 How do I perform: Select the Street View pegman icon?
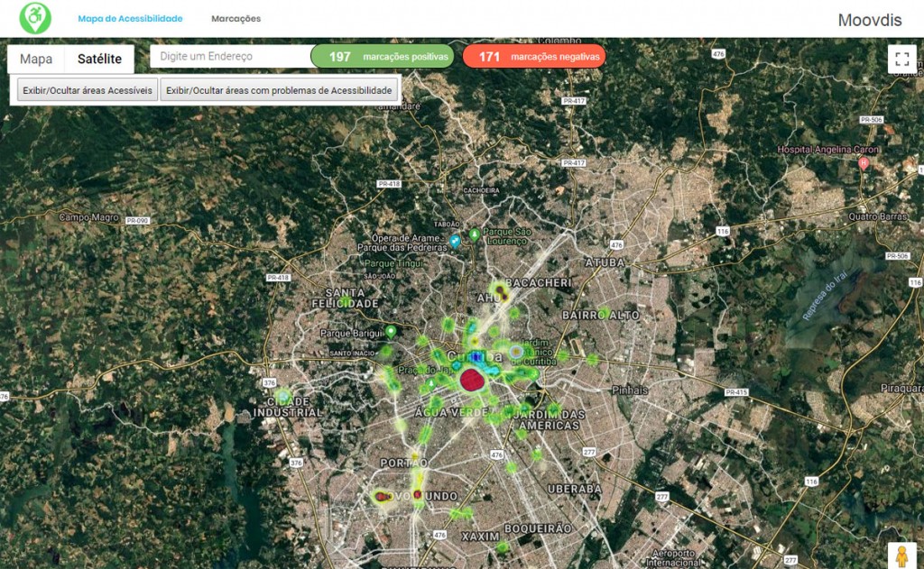(901, 555)
